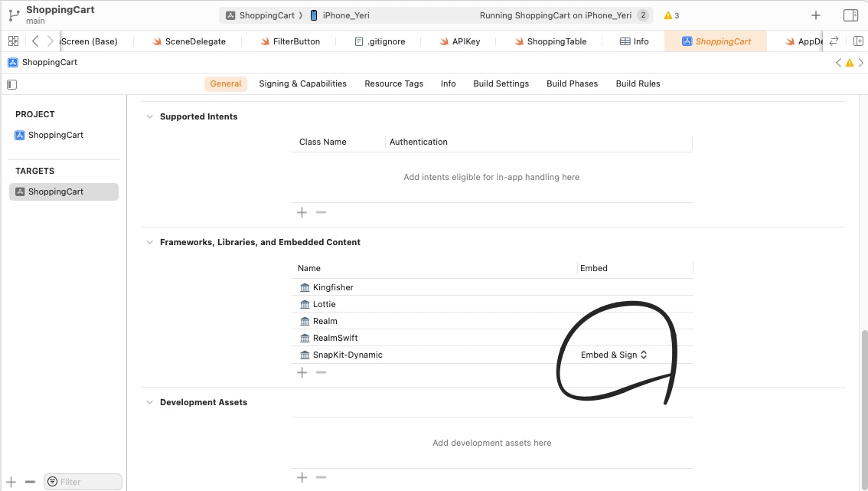Remove the selected target with minus
Screen dimensions: 868x491
pos(31,482)
